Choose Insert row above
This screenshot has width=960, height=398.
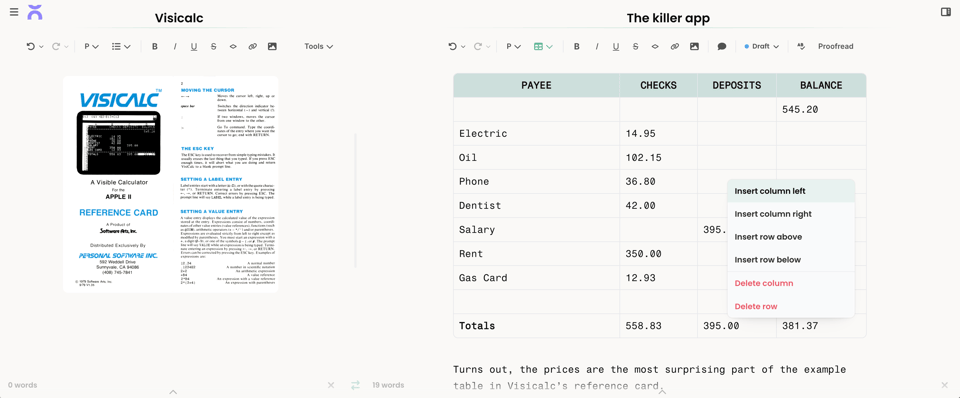point(790,237)
